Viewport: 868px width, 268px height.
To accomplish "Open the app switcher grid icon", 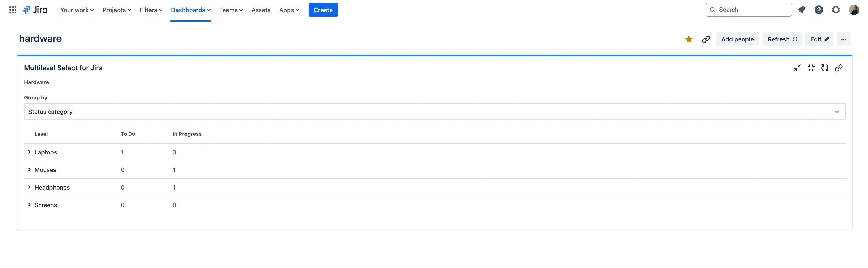I will [x=13, y=10].
